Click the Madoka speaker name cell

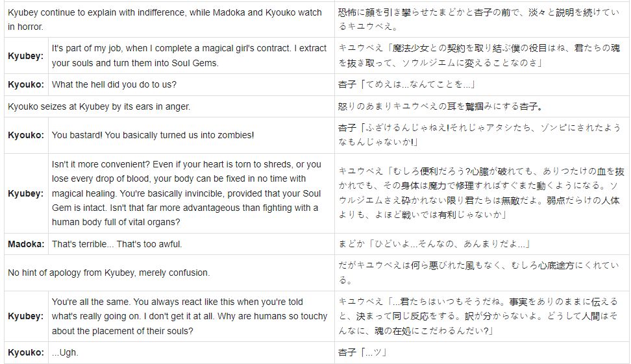[x=26, y=244]
